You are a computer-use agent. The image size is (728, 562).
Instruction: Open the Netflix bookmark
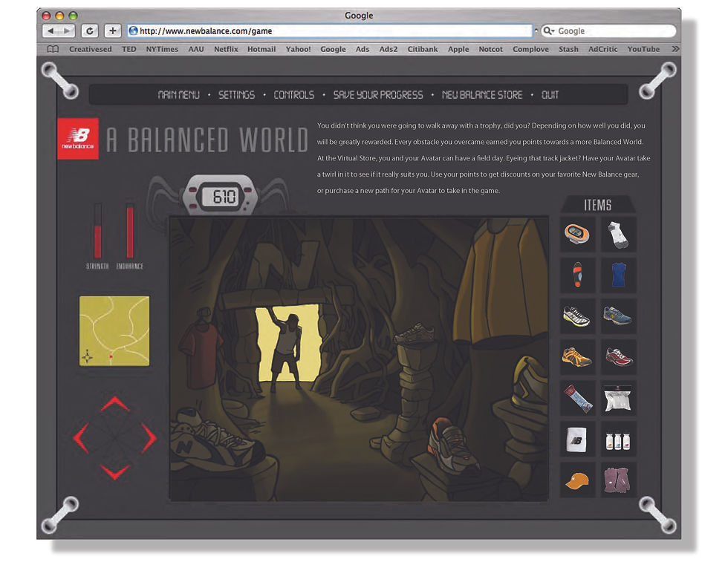click(226, 49)
